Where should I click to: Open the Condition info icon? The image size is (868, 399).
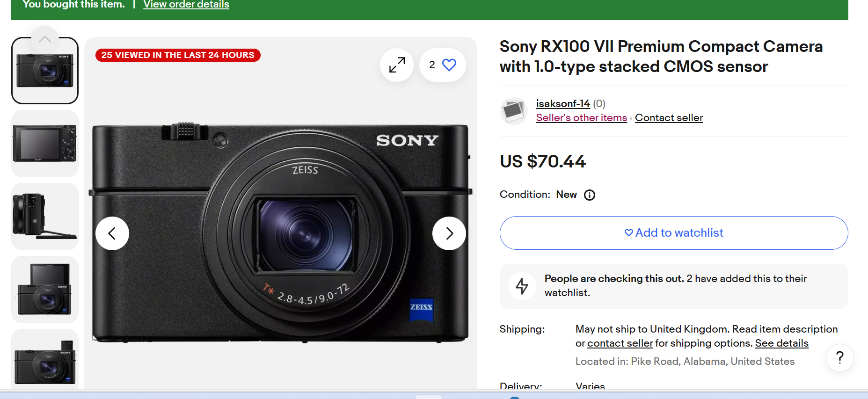590,195
